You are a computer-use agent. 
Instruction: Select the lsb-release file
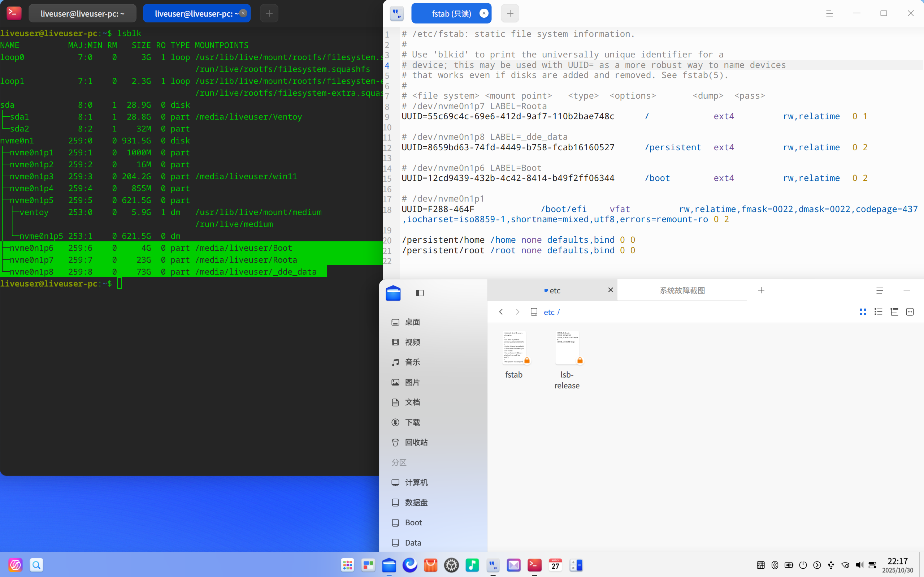(567, 360)
